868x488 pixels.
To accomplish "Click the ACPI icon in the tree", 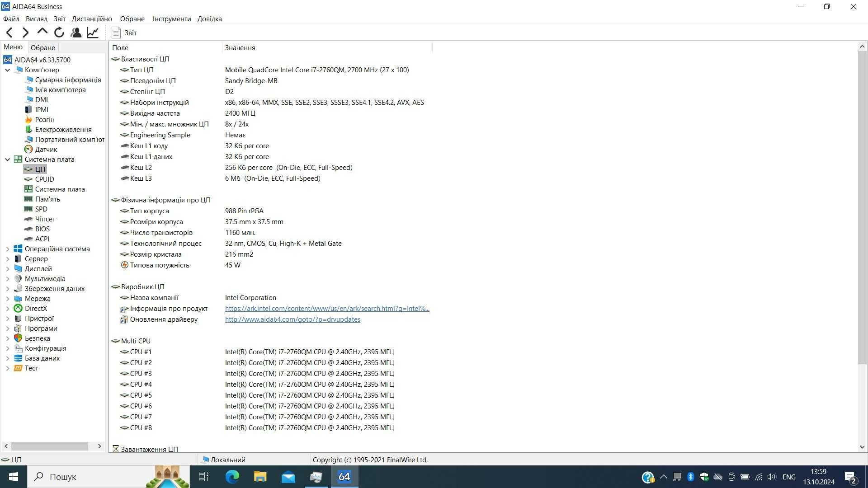I will pos(28,239).
